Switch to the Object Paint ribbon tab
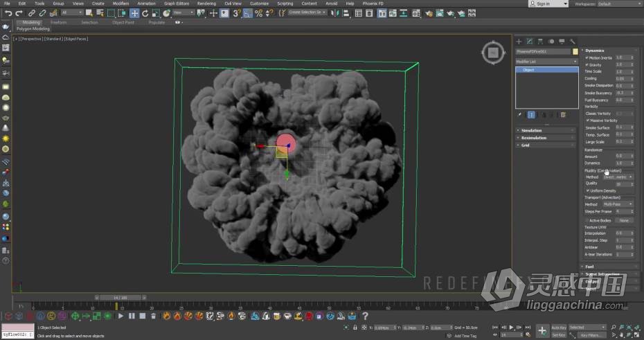This screenshot has width=644, height=340. tap(123, 23)
